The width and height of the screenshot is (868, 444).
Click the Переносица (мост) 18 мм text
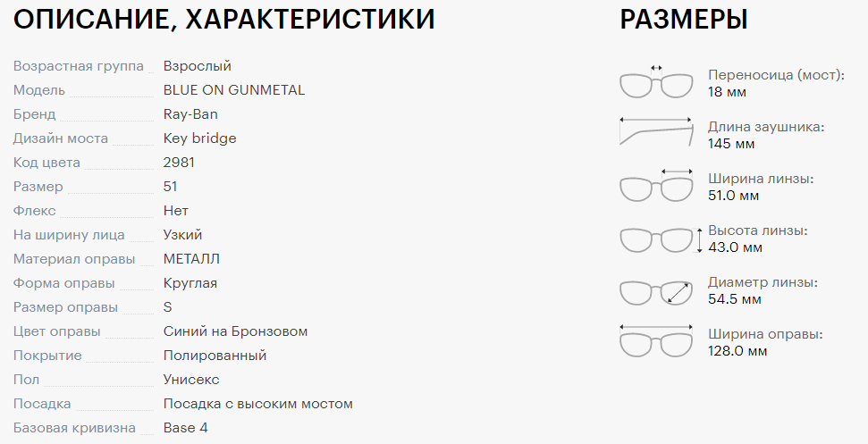pos(777,83)
